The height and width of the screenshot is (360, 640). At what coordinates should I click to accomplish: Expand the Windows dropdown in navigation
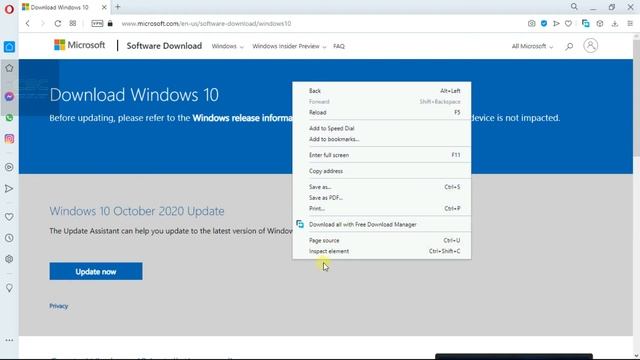(x=227, y=46)
